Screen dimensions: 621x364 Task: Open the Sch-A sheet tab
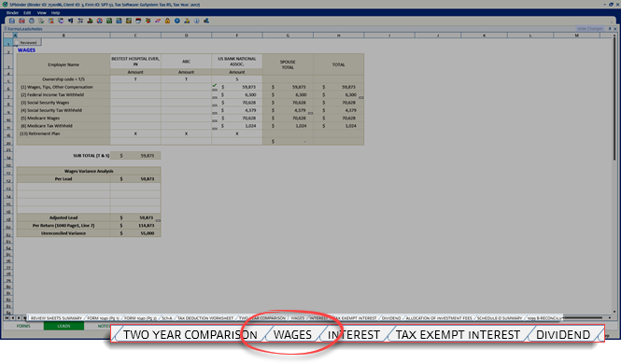(167, 318)
